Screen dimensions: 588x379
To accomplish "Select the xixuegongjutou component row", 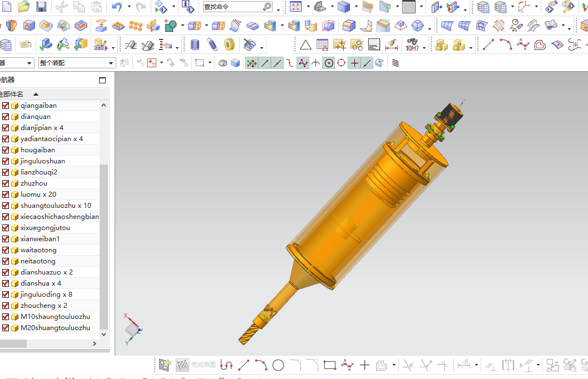I will click(50, 228).
